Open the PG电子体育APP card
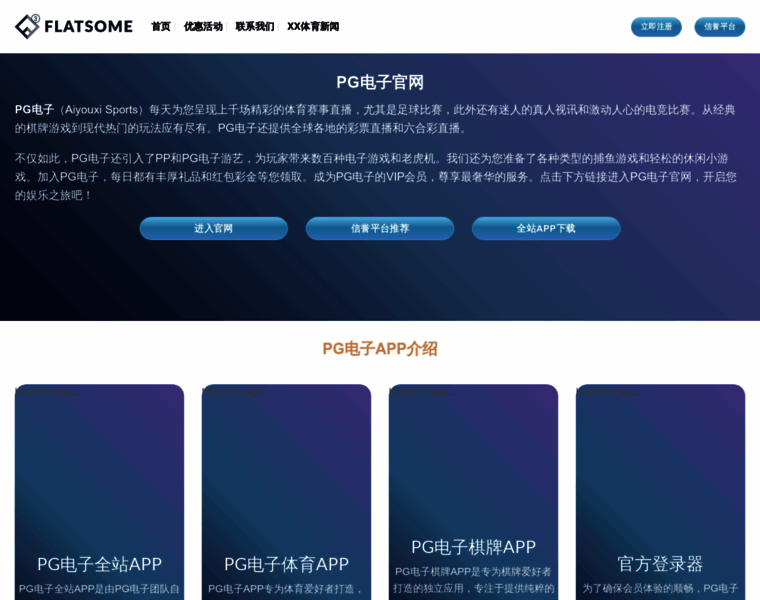Screen dimensions: 760x600 tap(286, 492)
